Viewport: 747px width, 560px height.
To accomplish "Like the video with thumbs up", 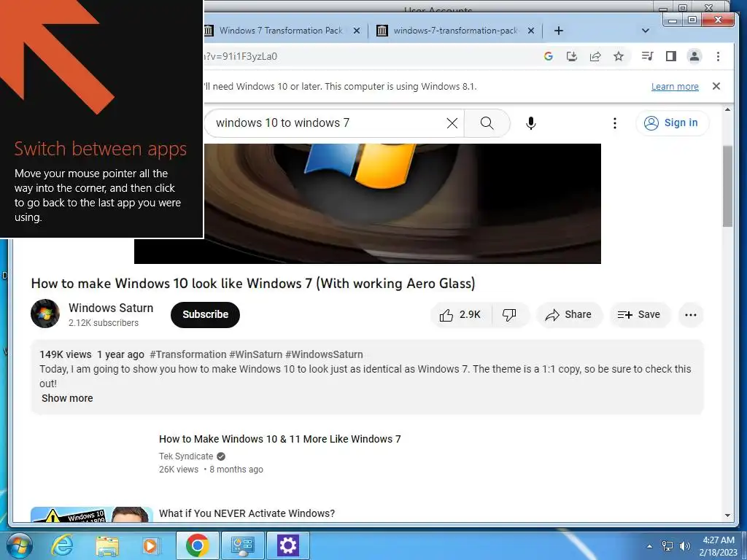I will pos(460,315).
